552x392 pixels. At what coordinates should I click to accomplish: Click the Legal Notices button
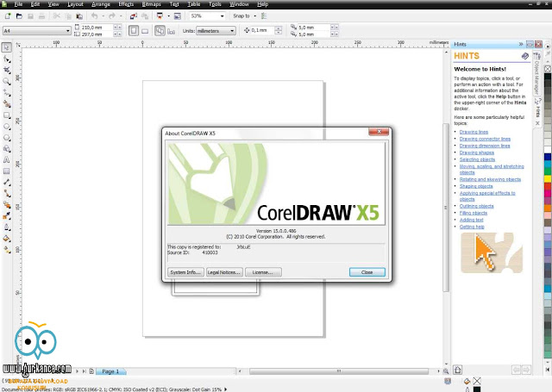224,272
